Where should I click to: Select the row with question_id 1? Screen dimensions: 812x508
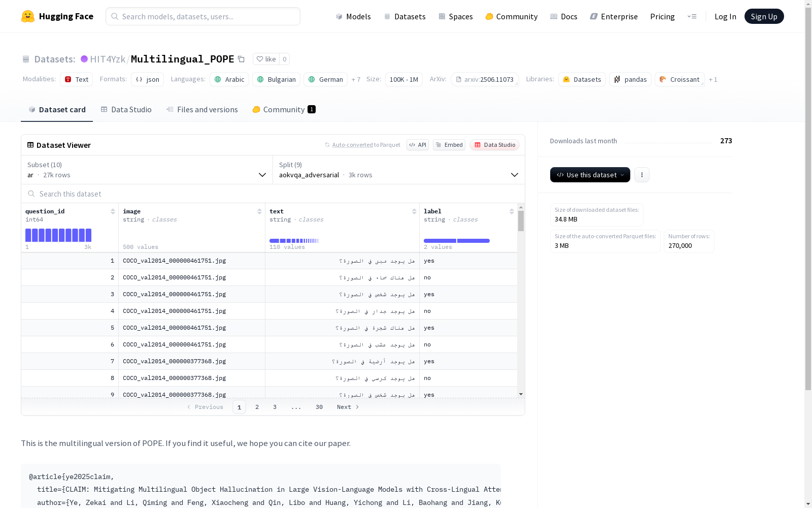pyautogui.click(x=269, y=261)
